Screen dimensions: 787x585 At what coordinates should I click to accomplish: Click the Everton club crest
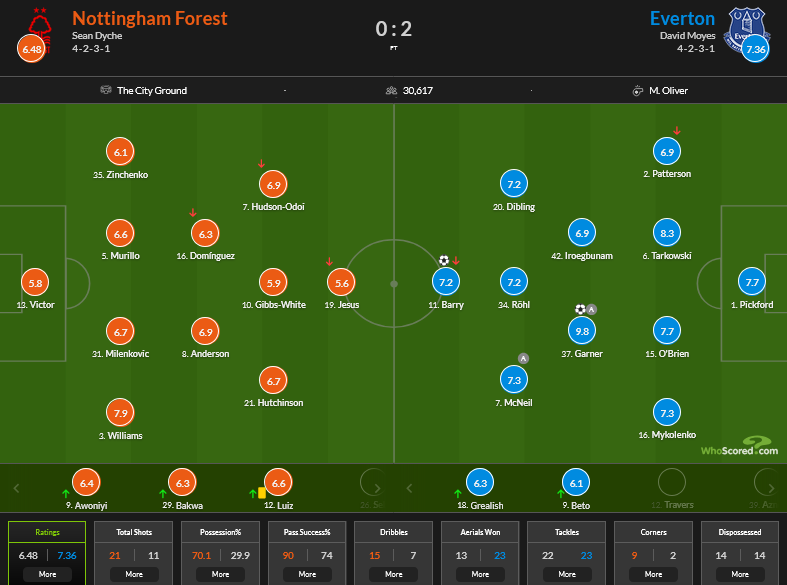coord(743,30)
